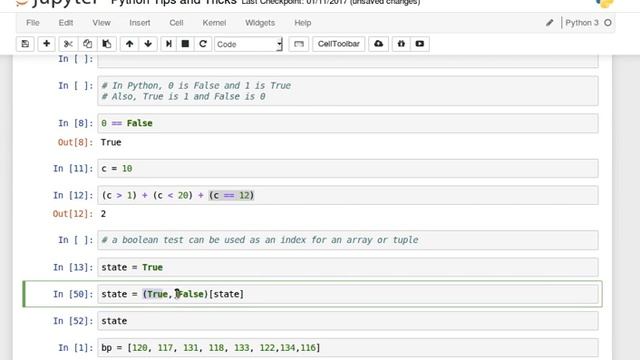The width and height of the screenshot is (640, 360).
Task: Click the cell containing c = 10
Action: click(x=348, y=169)
